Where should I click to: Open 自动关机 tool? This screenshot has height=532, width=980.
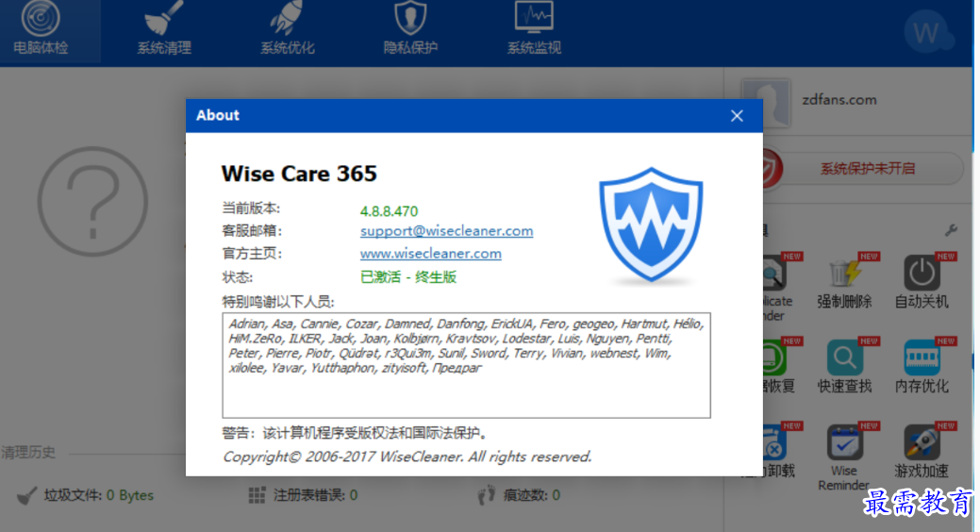(x=922, y=282)
